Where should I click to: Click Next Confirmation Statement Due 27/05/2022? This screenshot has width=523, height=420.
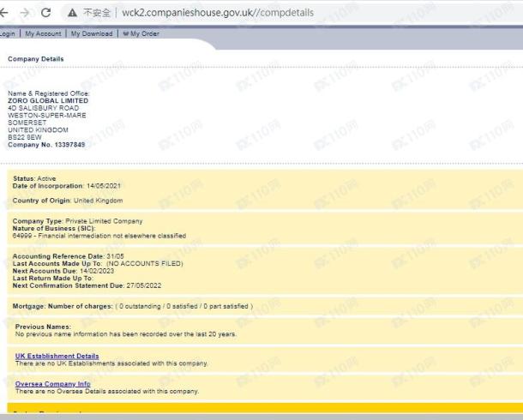point(87,285)
